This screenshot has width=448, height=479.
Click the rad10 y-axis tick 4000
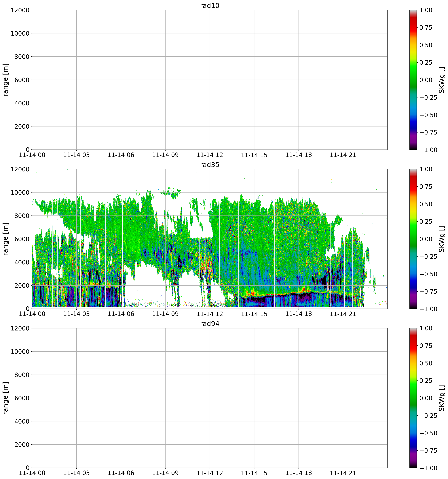(x=22, y=103)
